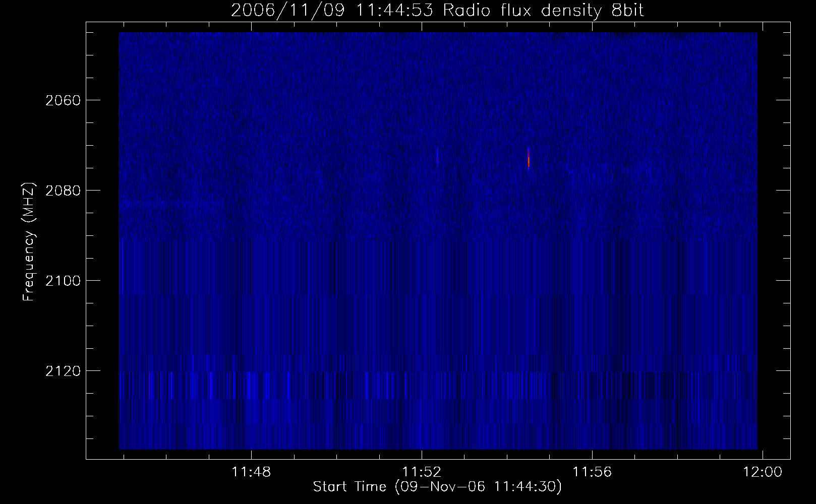Click the 11:48 time axis label
The image size is (816, 504).
click(x=251, y=472)
